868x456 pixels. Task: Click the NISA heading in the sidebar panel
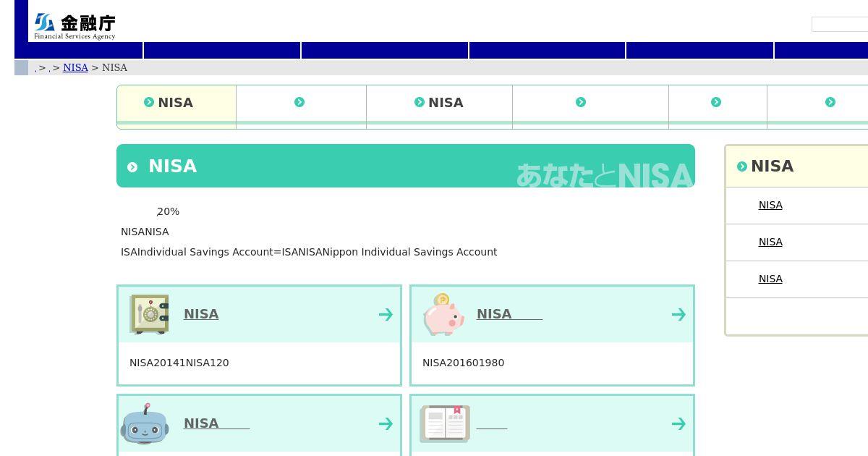pyautogui.click(x=772, y=166)
